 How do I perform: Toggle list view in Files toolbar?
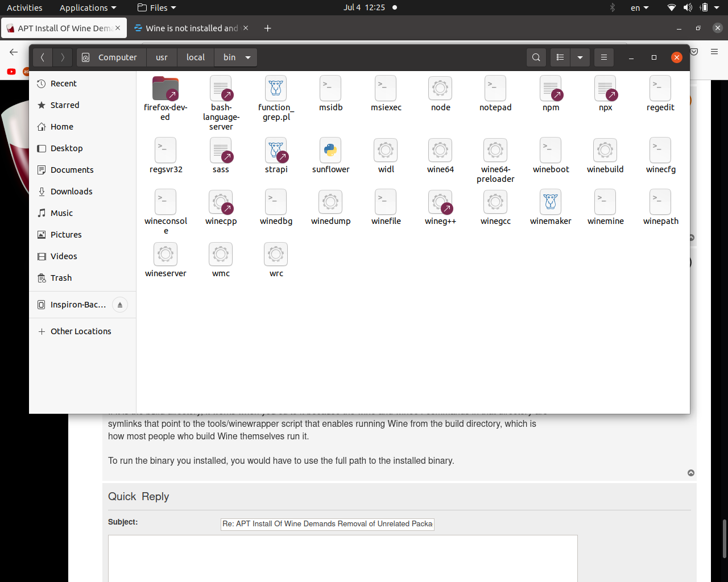(560, 57)
